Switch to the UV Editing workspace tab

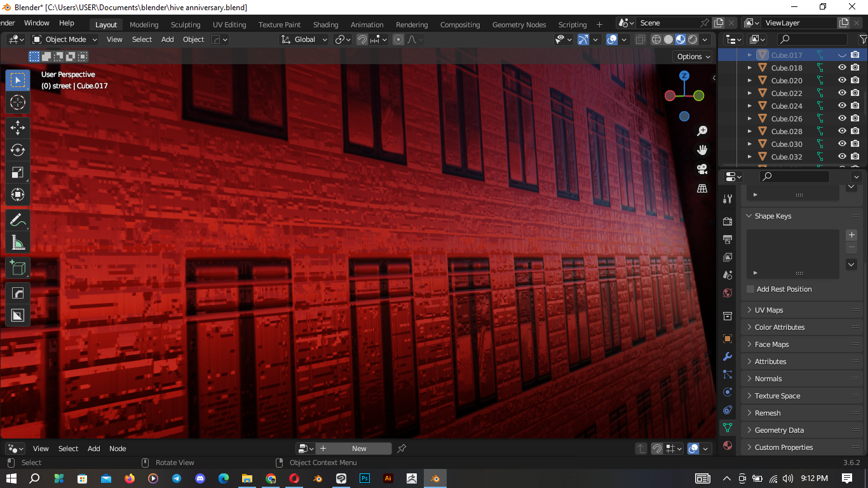(229, 25)
